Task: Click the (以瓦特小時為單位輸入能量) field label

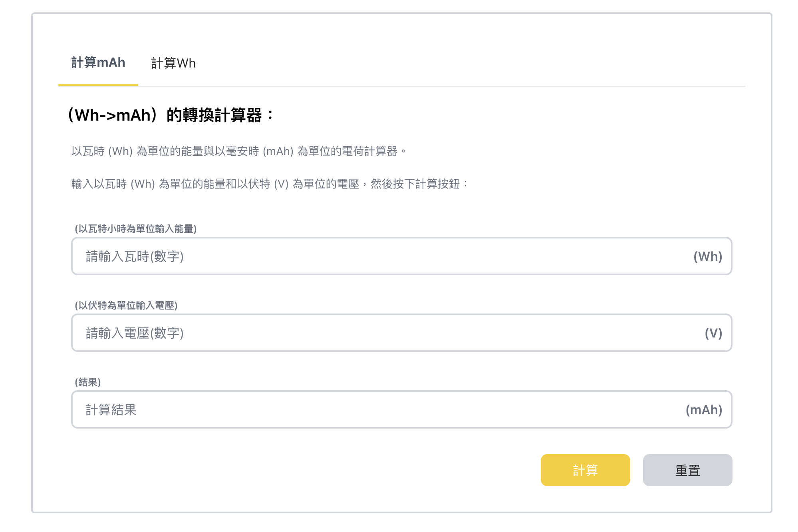Action: coord(136,229)
